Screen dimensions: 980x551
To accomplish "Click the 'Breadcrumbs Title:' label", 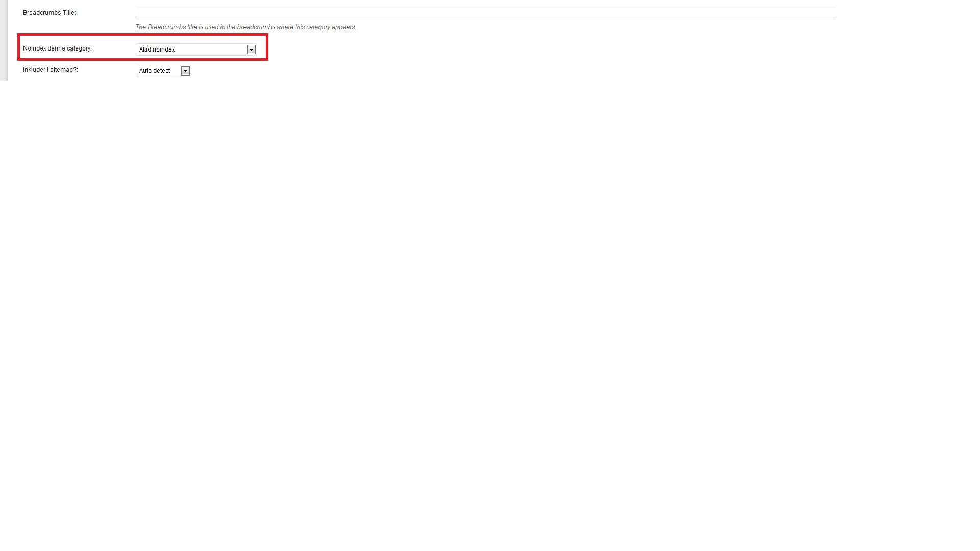I will tap(49, 13).
